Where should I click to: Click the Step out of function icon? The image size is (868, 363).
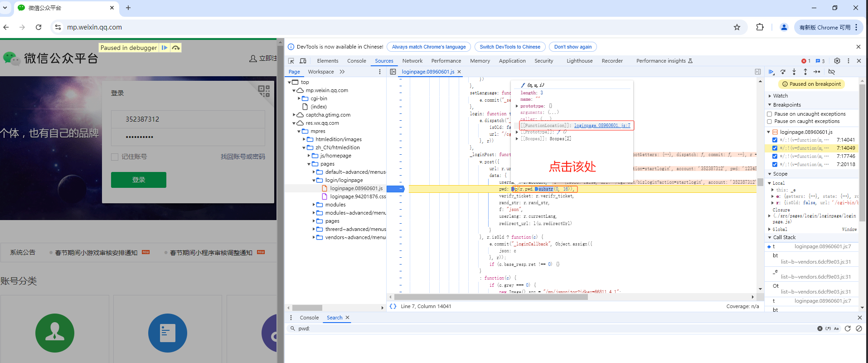point(805,72)
